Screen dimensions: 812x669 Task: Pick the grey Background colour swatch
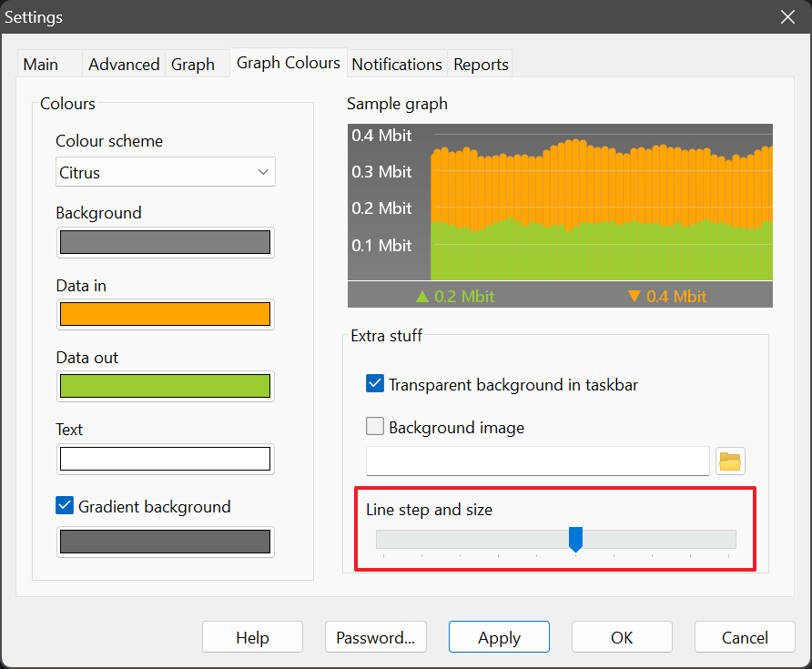[165, 242]
